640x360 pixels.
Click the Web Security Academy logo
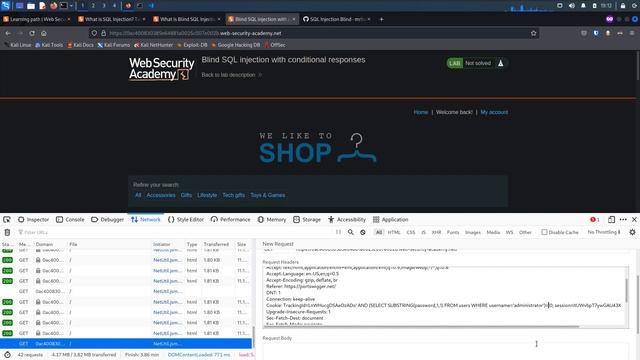(161, 69)
